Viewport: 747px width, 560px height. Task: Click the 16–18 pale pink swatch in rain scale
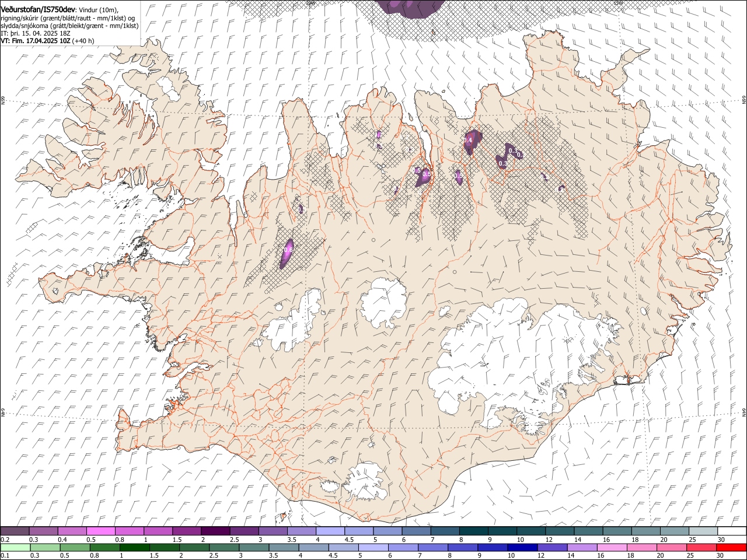click(612, 548)
